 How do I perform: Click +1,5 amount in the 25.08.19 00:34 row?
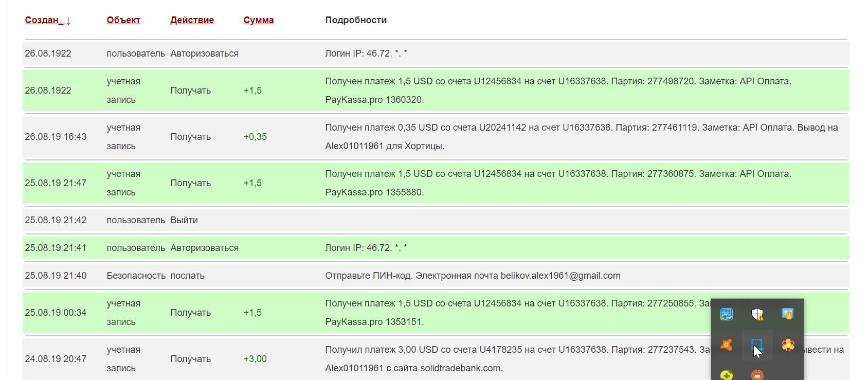coord(252,313)
